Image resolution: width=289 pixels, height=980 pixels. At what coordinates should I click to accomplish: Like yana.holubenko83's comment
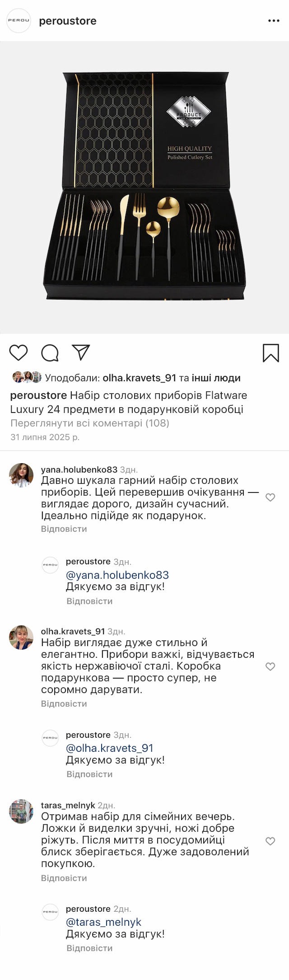(270, 497)
